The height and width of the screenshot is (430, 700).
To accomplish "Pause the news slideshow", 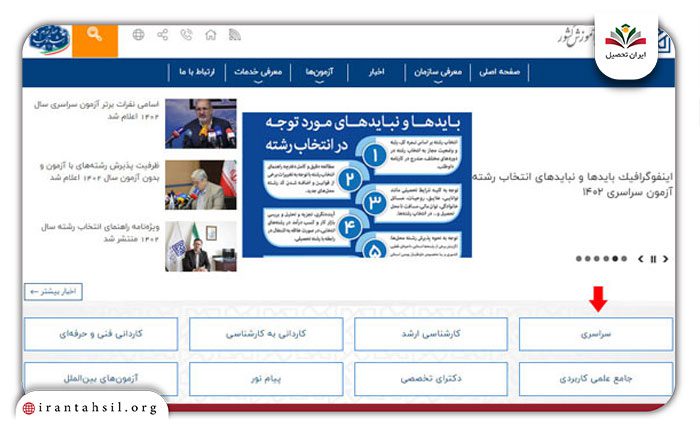I will (653, 259).
